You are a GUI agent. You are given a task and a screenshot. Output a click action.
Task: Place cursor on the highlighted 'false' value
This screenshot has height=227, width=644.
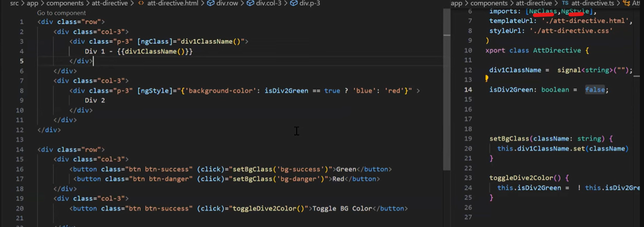coord(596,90)
